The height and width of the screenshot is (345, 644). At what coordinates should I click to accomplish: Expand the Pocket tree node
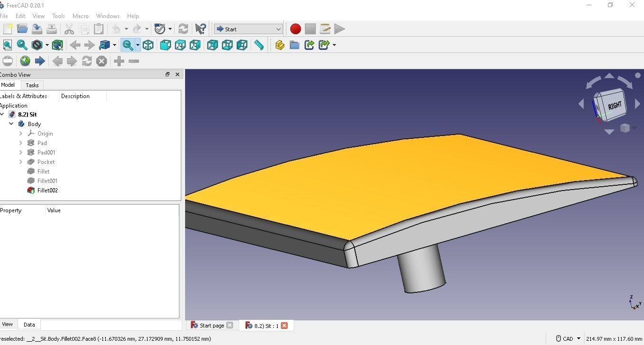(21, 162)
